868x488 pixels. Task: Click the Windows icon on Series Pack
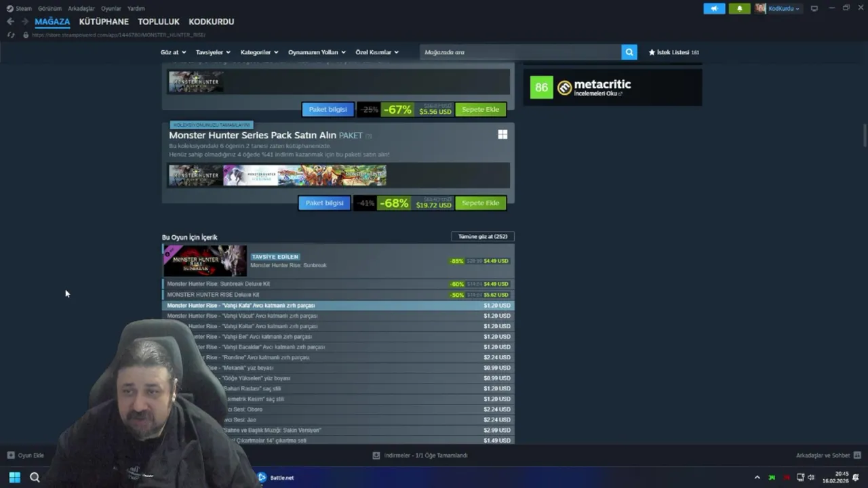point(502,135)
